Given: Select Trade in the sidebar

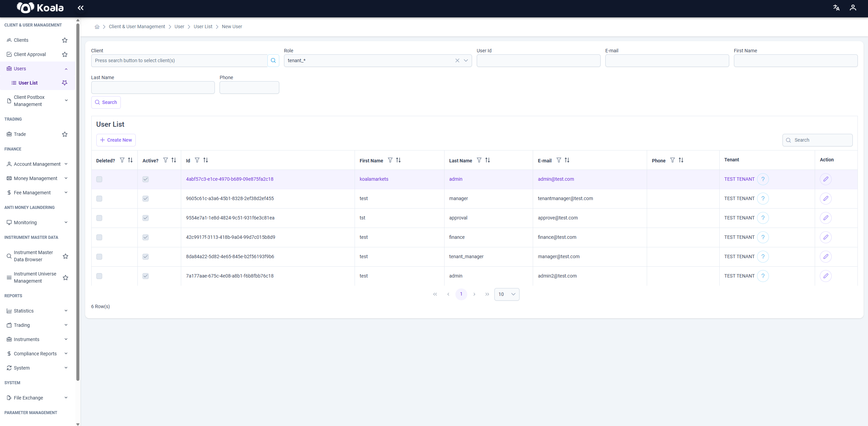Looking at the screenshot, I should point(20,134).
